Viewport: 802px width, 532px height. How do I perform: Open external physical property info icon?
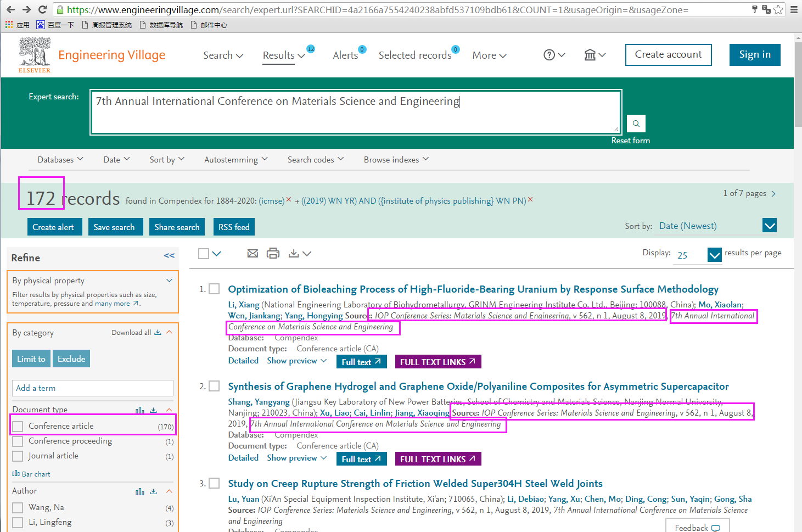click(x=136, y=303)
